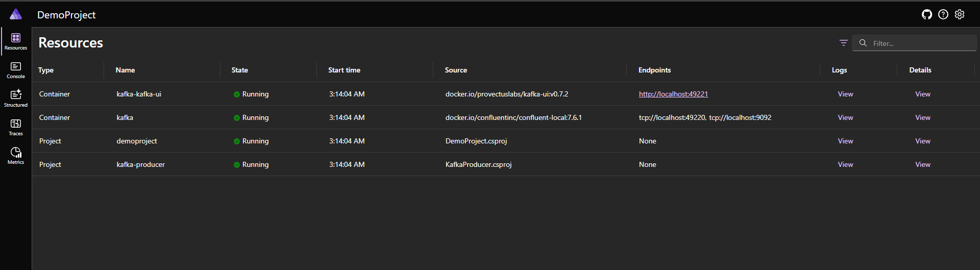Open the Metrics page
980x270 pixels.
16,156
